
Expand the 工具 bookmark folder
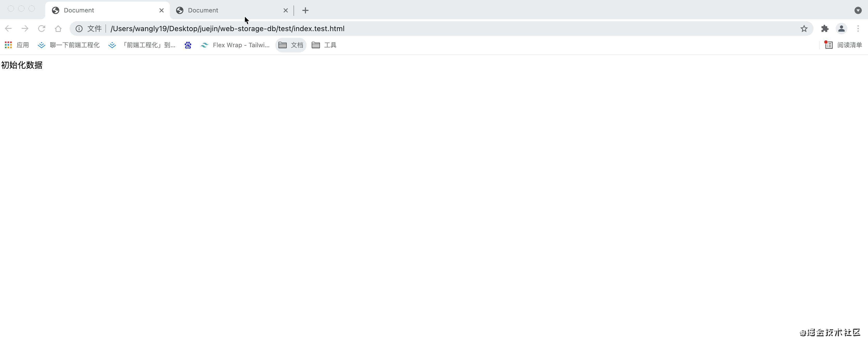click(324, 45)
